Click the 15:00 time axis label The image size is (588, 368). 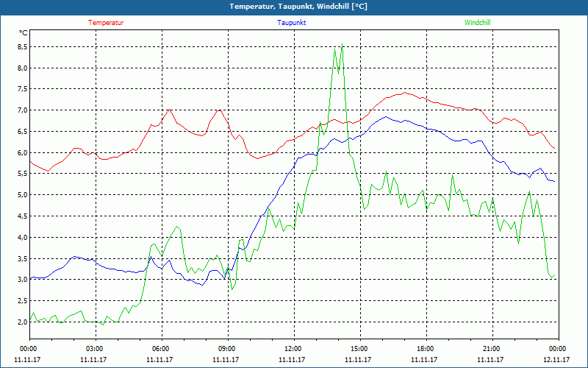pyautogui.click(x=360, y=349)
